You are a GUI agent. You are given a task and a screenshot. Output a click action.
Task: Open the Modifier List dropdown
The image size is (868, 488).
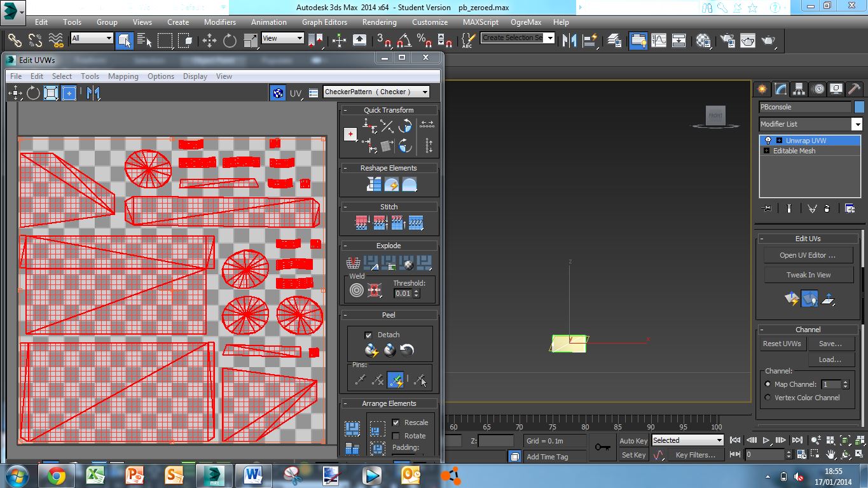coord(811,124)
